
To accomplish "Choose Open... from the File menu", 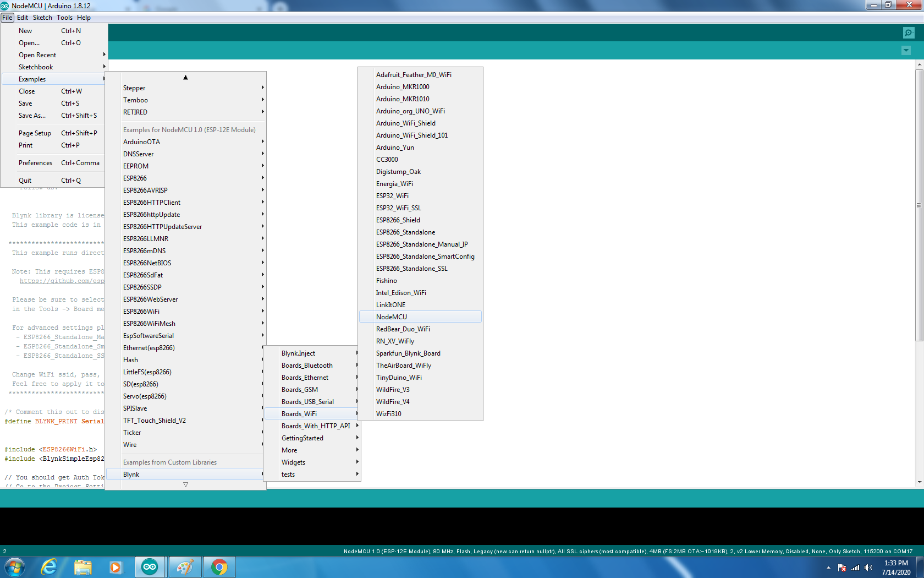I will click(x=53, y=43).
